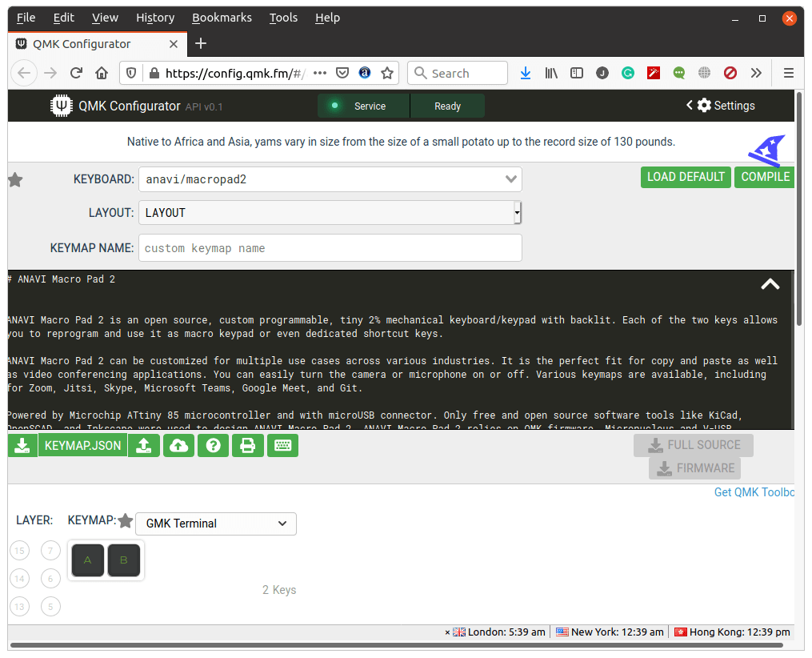Save page to Pocket

click(342, 73)
